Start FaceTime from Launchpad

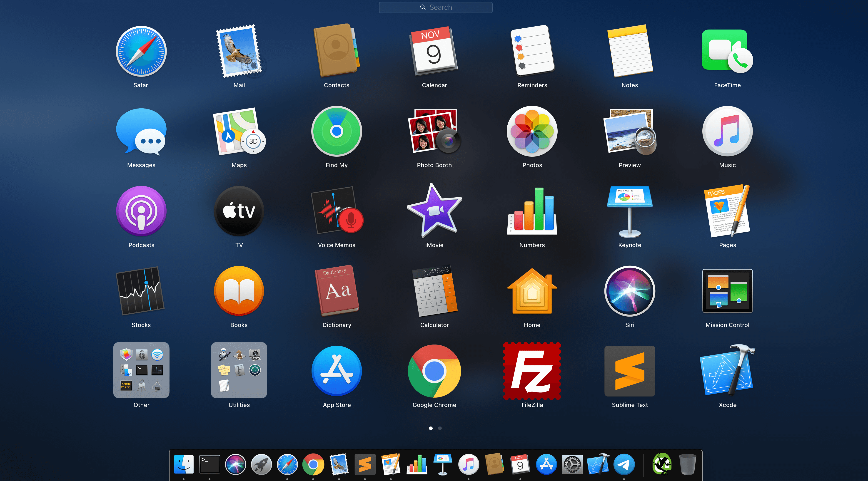tap(728, 51)
